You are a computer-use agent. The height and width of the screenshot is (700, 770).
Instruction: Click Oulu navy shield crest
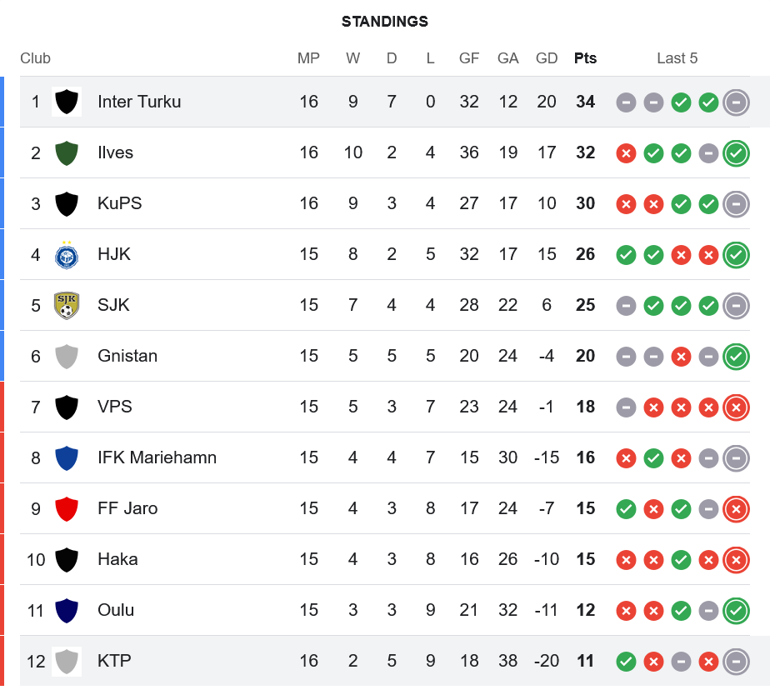(x=67, y=610)
